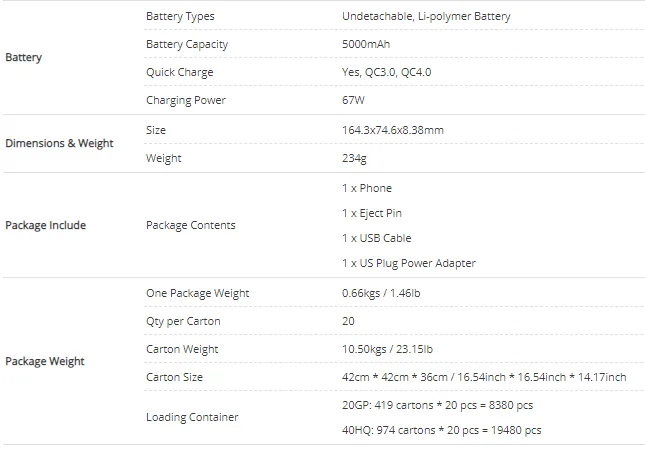
Task: Select the Battery Types label
Action: 180,16
